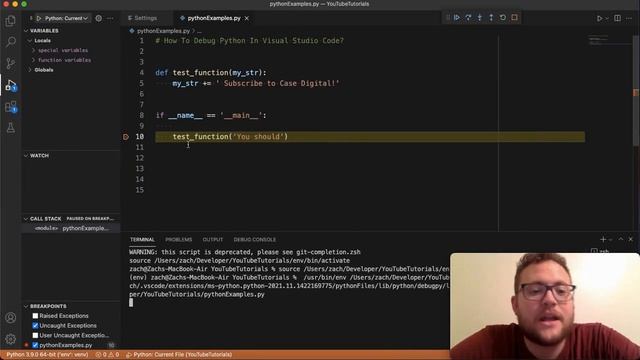
Task: Switch to the TERMINAL panel tab
Action: click(x=142, y=240)
